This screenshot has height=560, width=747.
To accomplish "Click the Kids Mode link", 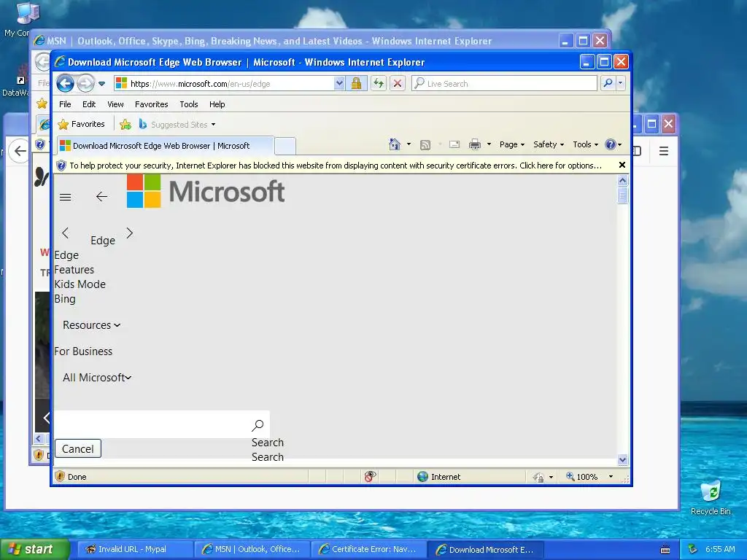I will point(80,284).
